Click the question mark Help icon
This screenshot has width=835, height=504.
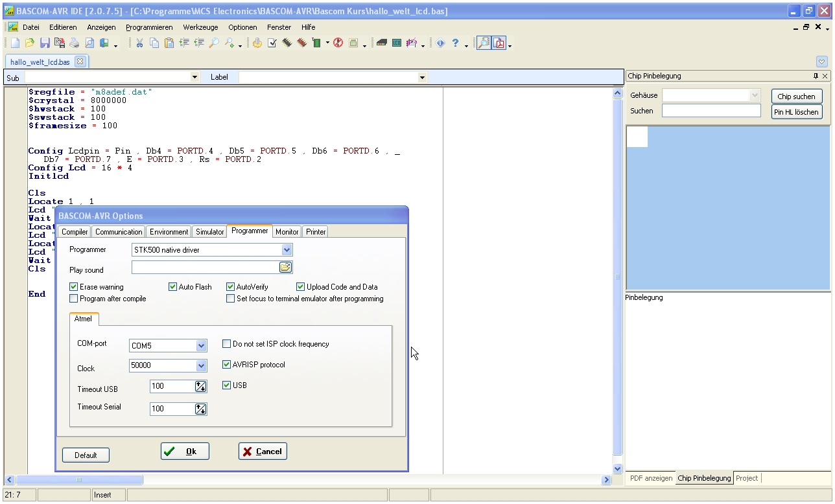click(455, 43)
